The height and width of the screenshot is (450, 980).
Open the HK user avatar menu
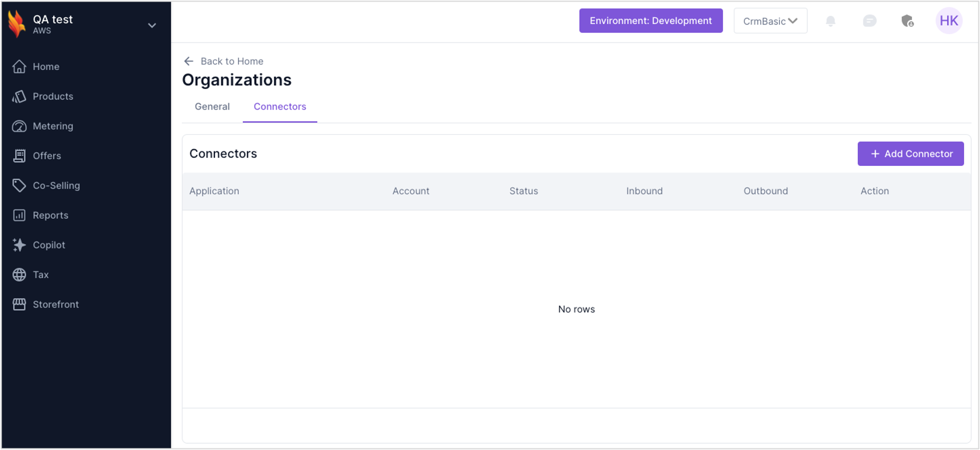949,21
